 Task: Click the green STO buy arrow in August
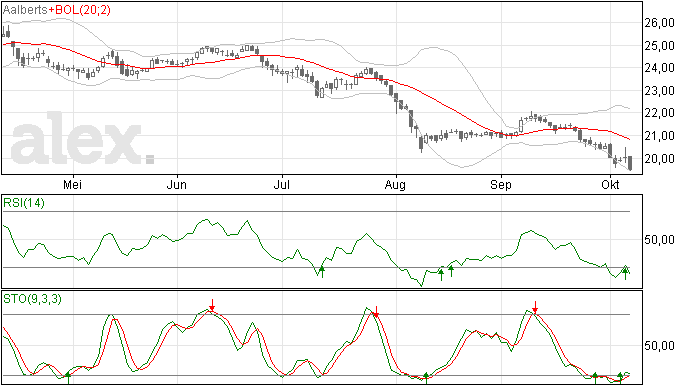tap(426, 378)
